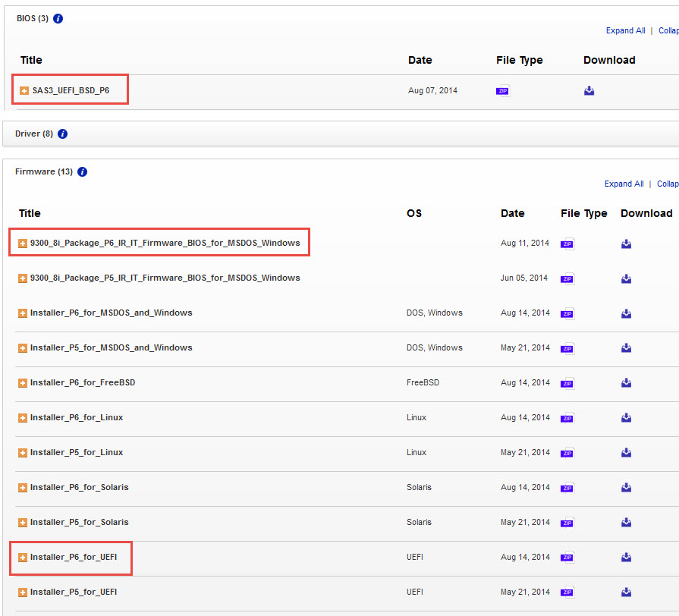Click Expand All in BIOS section
The height and width of the screenshot is (616, 679).
pyautogui.click(x=625, y=31)
